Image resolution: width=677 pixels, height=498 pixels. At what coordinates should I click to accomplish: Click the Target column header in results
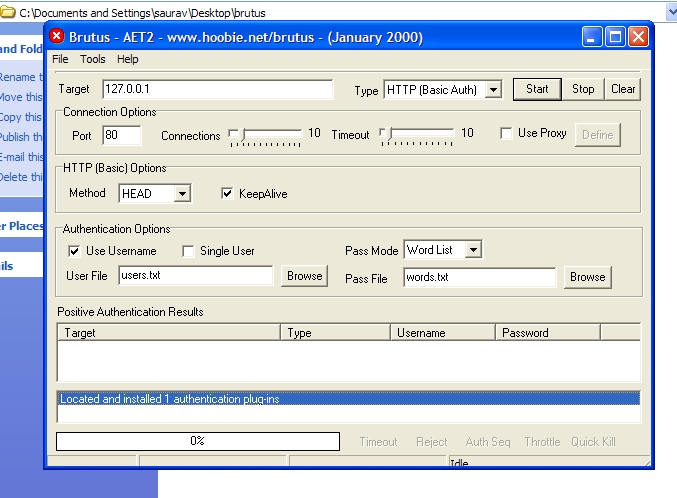169,333
